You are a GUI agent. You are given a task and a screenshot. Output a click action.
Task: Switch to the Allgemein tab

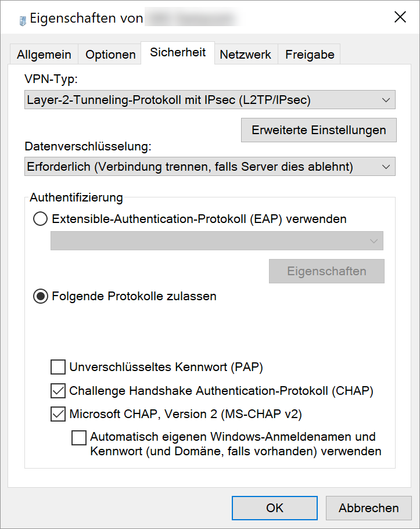click(44, 55)
